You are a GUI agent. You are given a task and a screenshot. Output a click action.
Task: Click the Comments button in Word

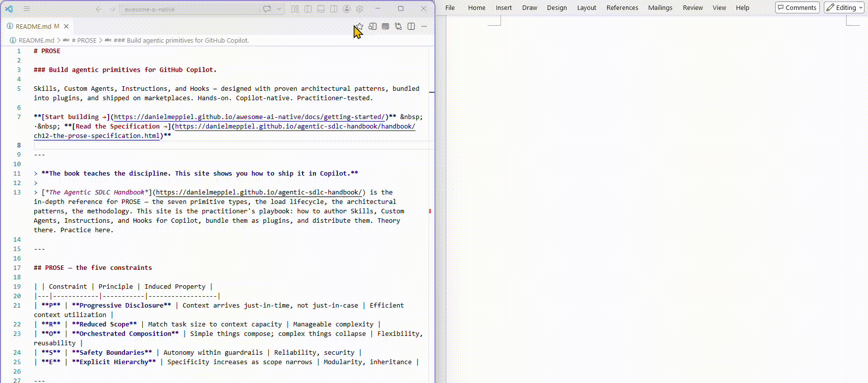[x=797, y=7]
